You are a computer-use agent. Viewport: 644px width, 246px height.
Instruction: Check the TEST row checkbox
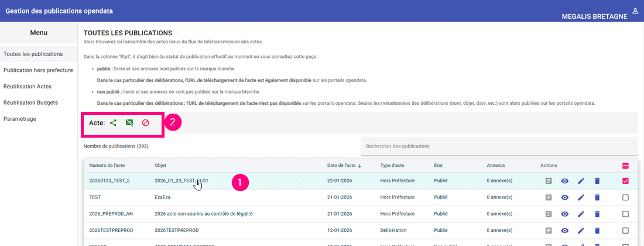click(625, 197)
